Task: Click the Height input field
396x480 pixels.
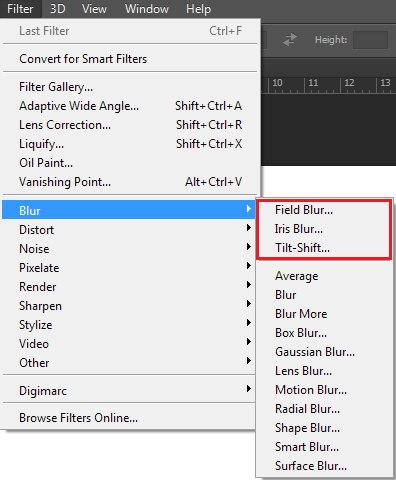Action: (370, 40)
